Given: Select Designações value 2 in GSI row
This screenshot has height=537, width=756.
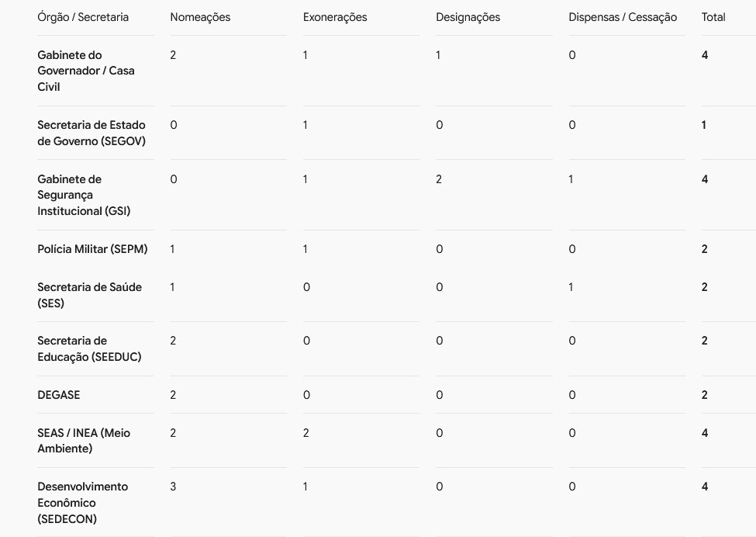Looking at the screenshot, I should (439, 179).
